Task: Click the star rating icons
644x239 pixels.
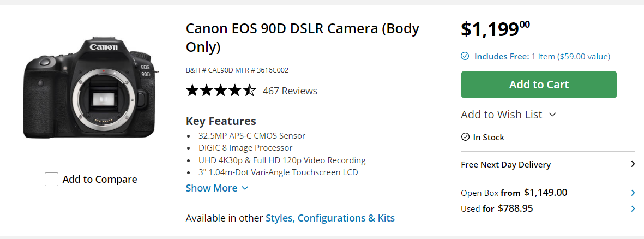Action: click(220, 91)
